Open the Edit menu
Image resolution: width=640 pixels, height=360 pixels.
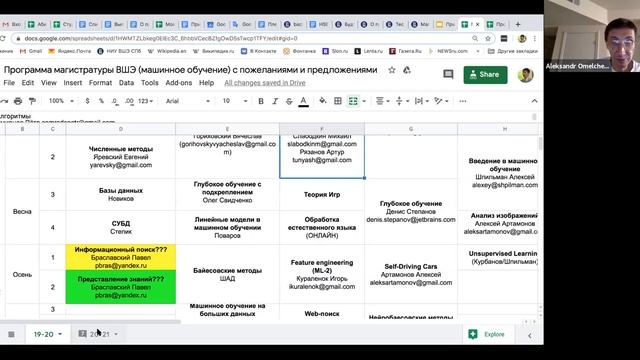tap(28, 83)
